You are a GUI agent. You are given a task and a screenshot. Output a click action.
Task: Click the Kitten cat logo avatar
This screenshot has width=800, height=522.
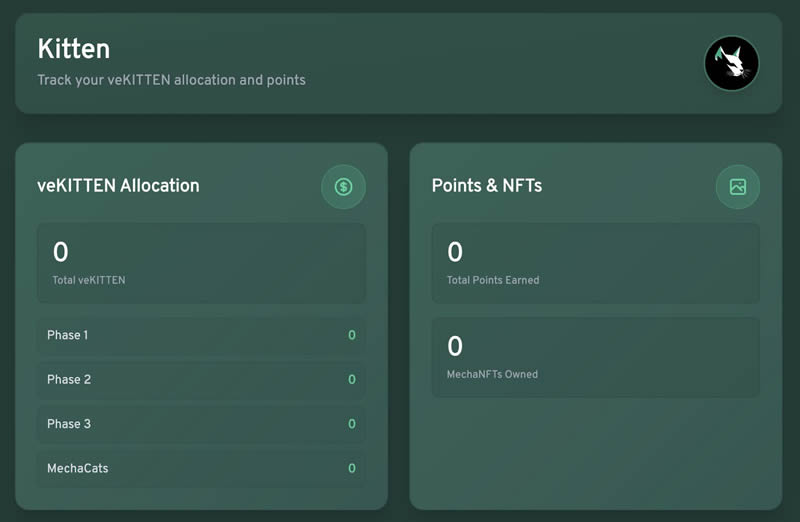[731, 64]
